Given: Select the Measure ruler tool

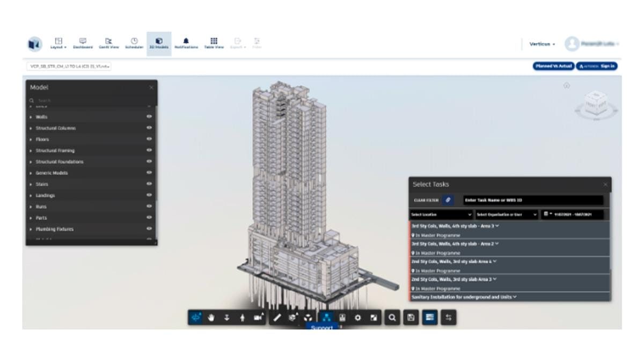Looking at the screenshot, I should [x=277, y=318].
